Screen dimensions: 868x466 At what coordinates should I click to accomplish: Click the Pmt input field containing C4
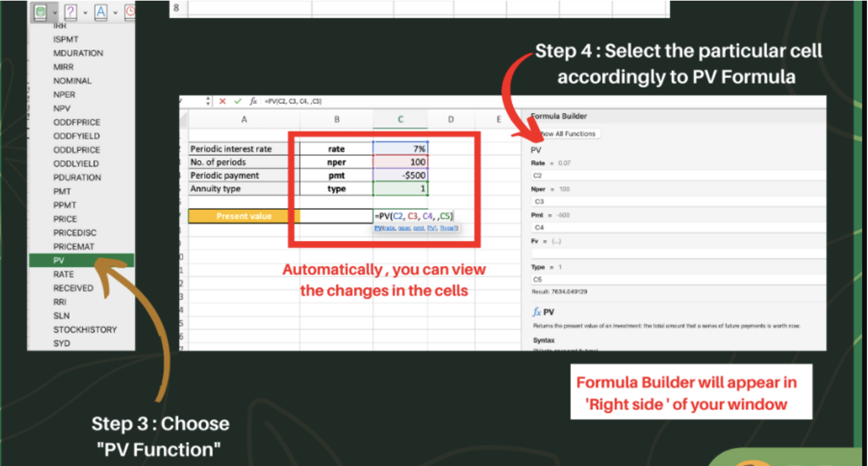pos(678,227)
